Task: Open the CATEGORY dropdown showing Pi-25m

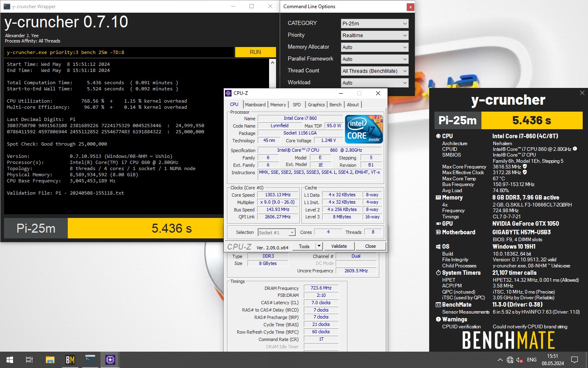Action: pos(374,23)
